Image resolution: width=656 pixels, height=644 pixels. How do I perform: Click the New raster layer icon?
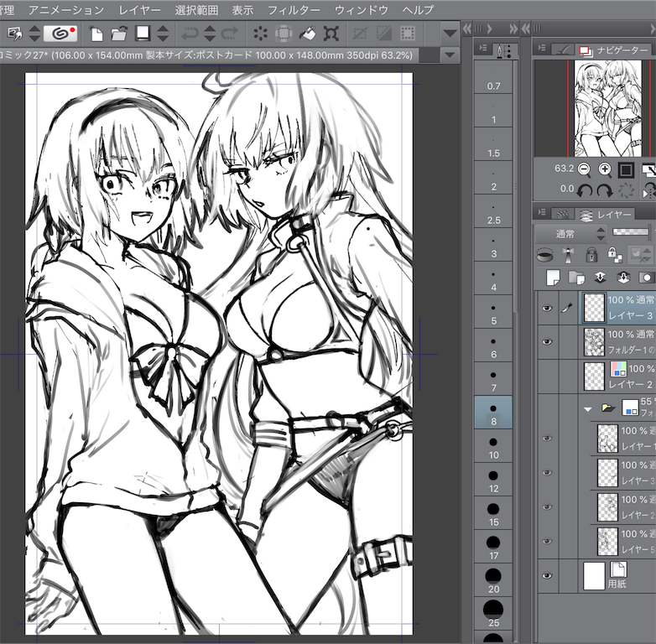553,278
